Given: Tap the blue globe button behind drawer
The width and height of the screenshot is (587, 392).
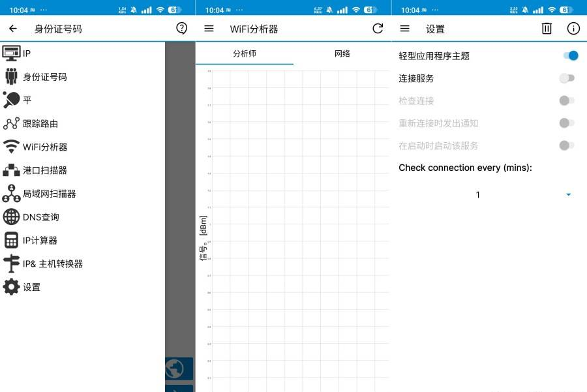Looking at the screenshot, I should click(179, 369).
